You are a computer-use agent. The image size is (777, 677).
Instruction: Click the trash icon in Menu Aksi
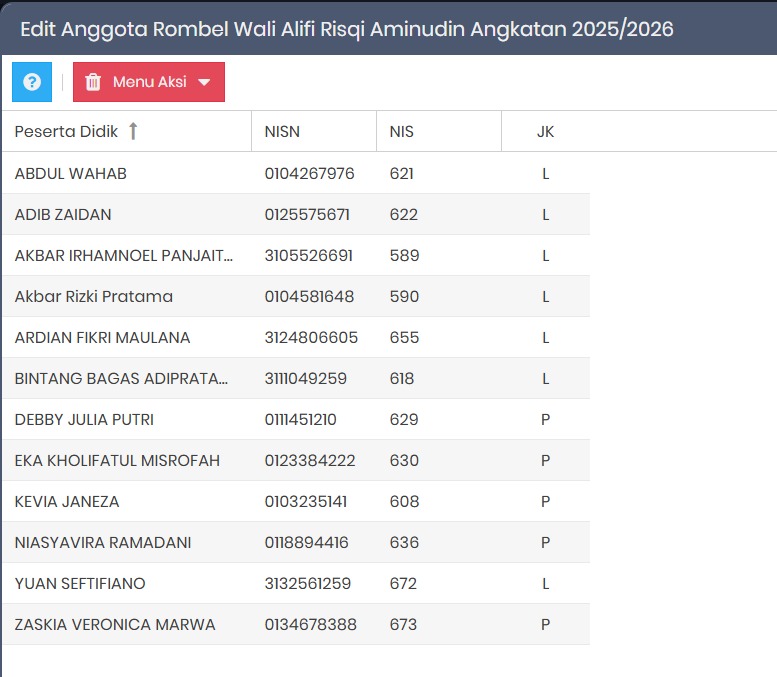[x=93, y=82]
